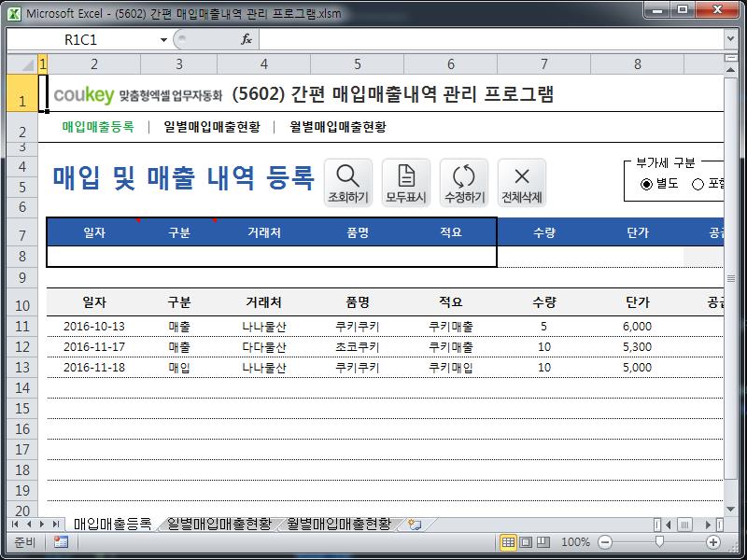
Task: Go to next sheet tab arrow
Action: [x=42, y=525]
